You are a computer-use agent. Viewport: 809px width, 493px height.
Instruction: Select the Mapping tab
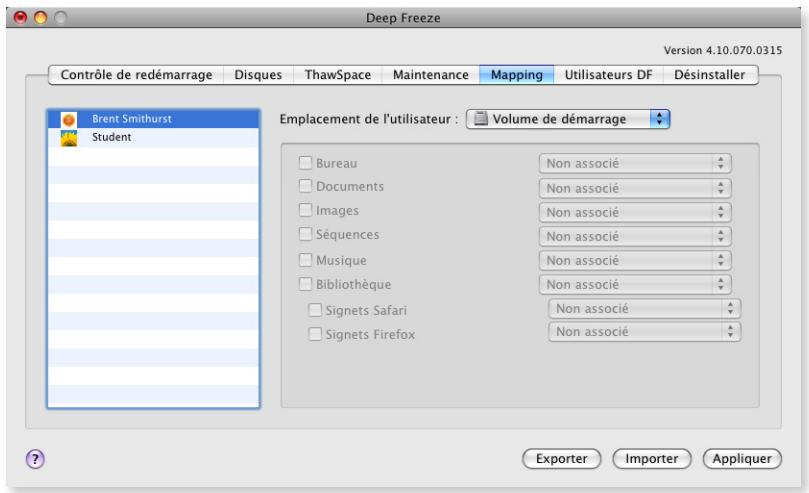(516, 75)
